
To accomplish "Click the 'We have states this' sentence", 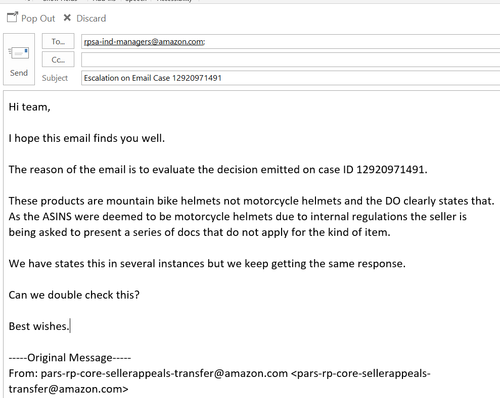I will 207,263.
